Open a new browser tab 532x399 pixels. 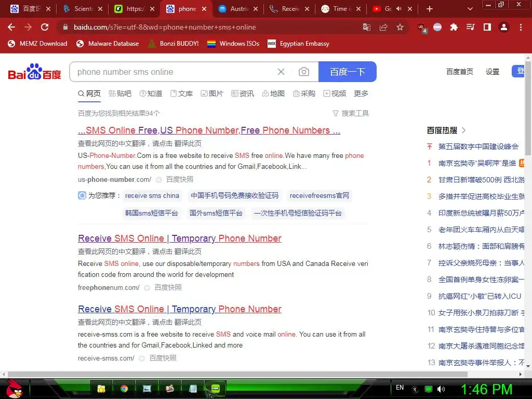pos(429,9)
